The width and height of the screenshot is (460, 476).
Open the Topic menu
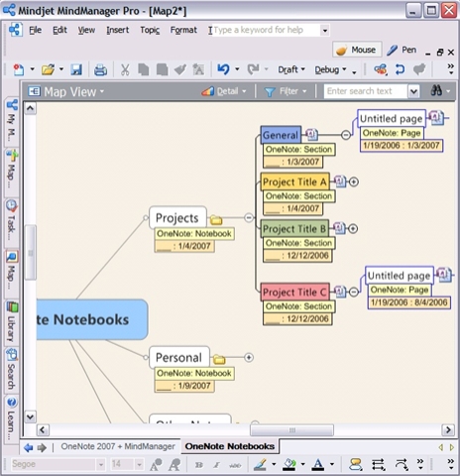(150, 30)
